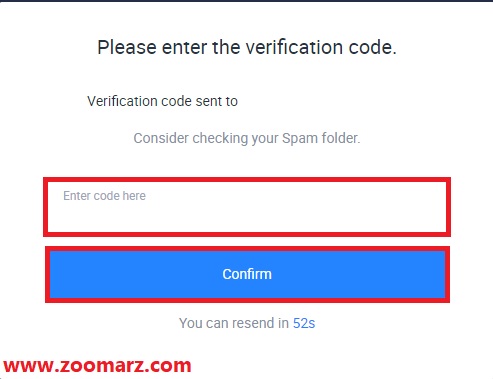Click the word checking in the hint
This screenshot has width=493, height=379.
[x=220, y=138]
